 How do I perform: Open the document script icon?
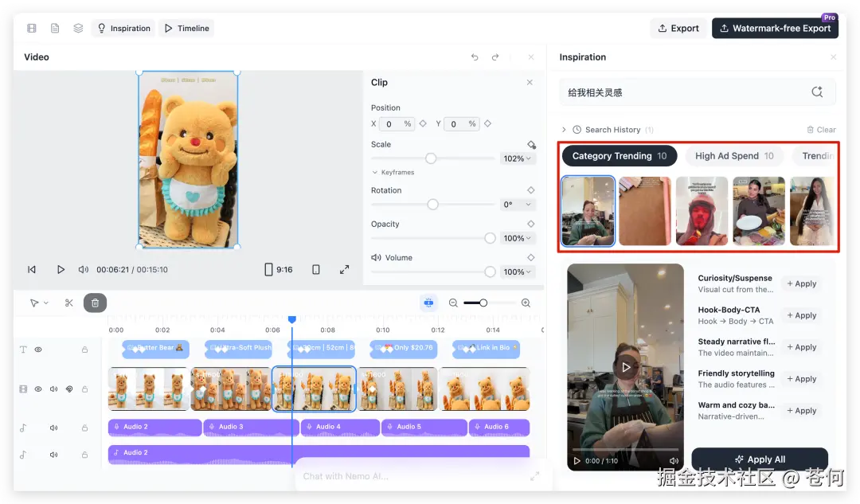point(55,28)
